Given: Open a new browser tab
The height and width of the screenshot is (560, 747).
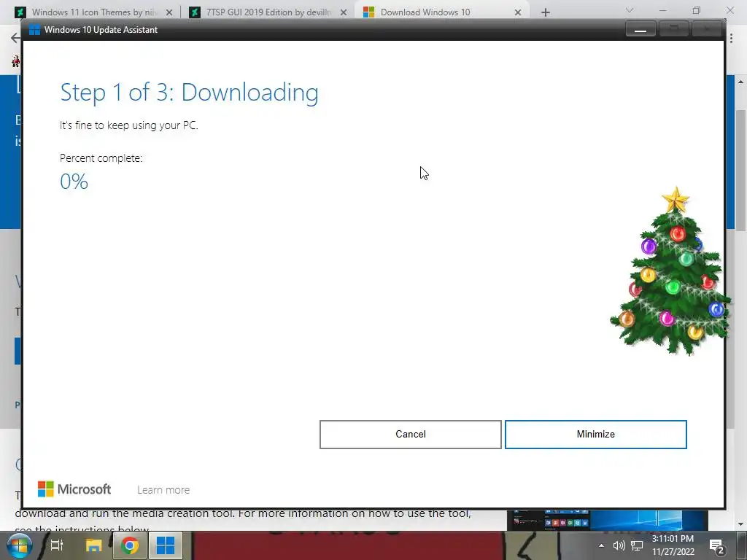Looking at the screenshot, I should pos(546,12).
